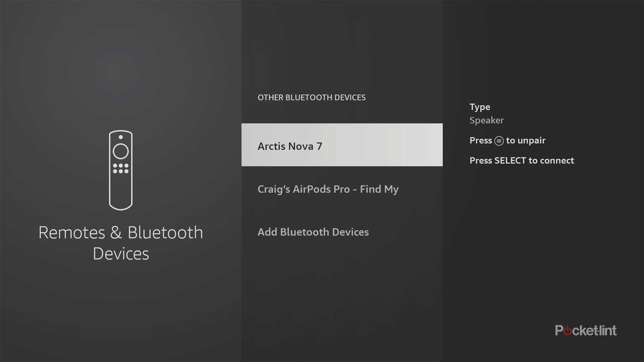This screenshot has height=362, width=644.
Task: Select the Arctis Nova 7 device
Action: coord(342,145)
